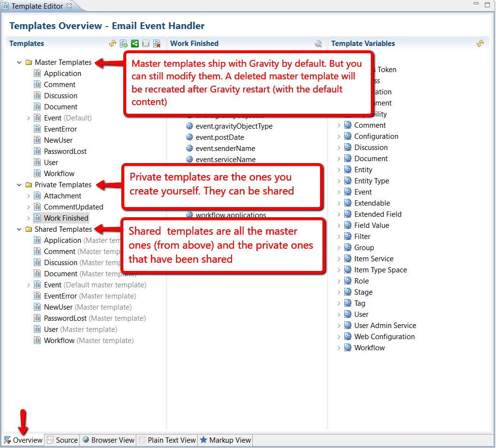The width and height of the screenshot is (496, 448).
Task: Click the Work Finished panel header icon
Action: pos(318,44)
